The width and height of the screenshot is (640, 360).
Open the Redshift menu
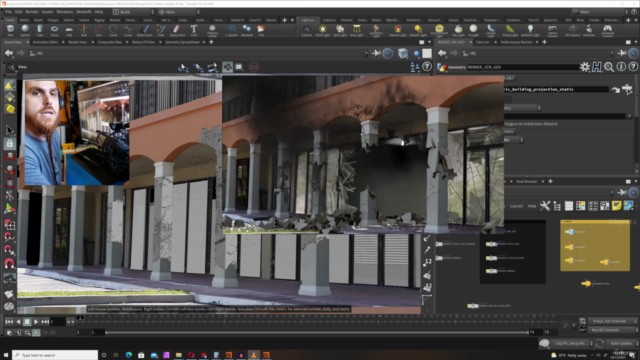(84, 12)
